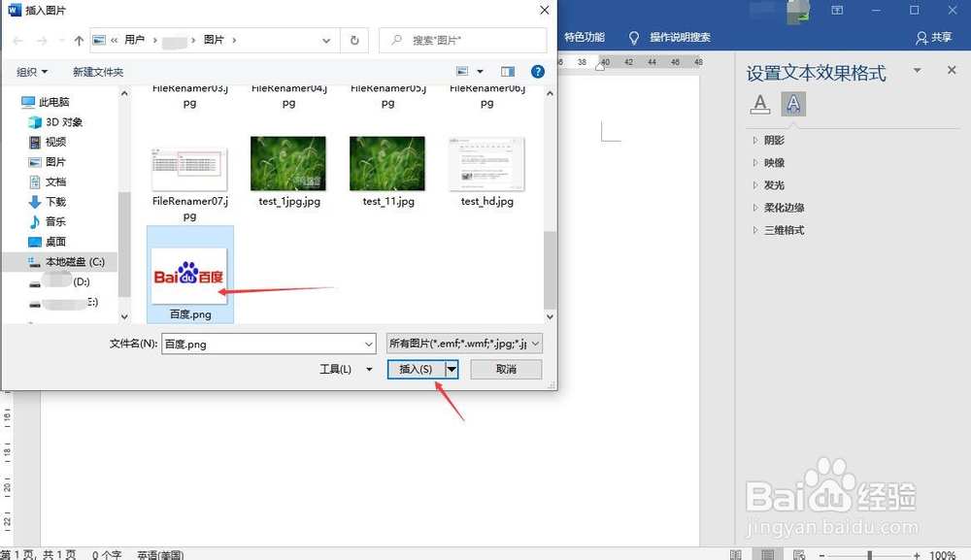Click the file name input field

point(263,344)
